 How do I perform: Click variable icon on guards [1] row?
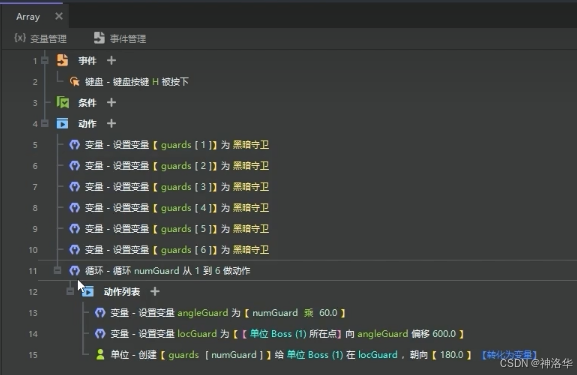tap(75, 145)
